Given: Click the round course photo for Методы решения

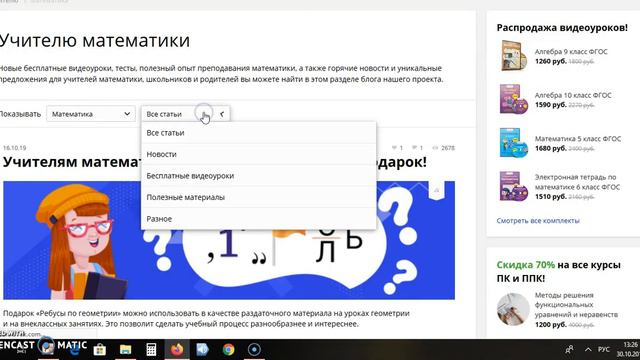Looking at the screenshot, I should pos(513,309).
